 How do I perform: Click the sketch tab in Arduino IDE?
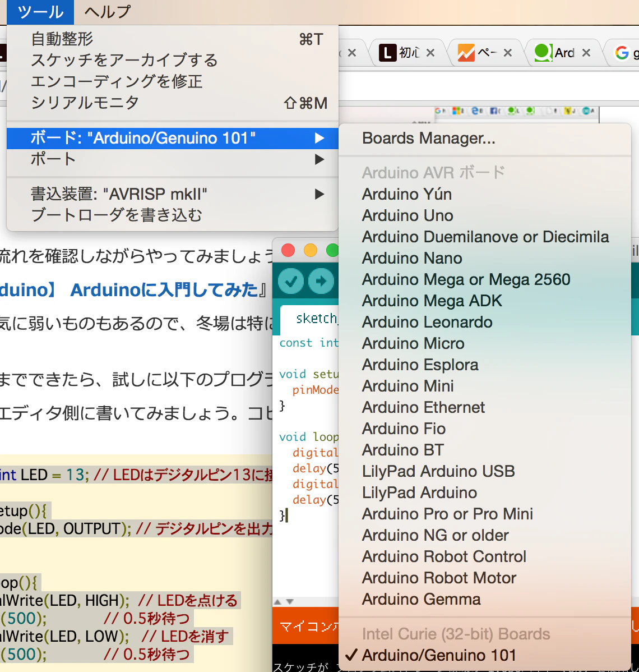tap(309, 320)
